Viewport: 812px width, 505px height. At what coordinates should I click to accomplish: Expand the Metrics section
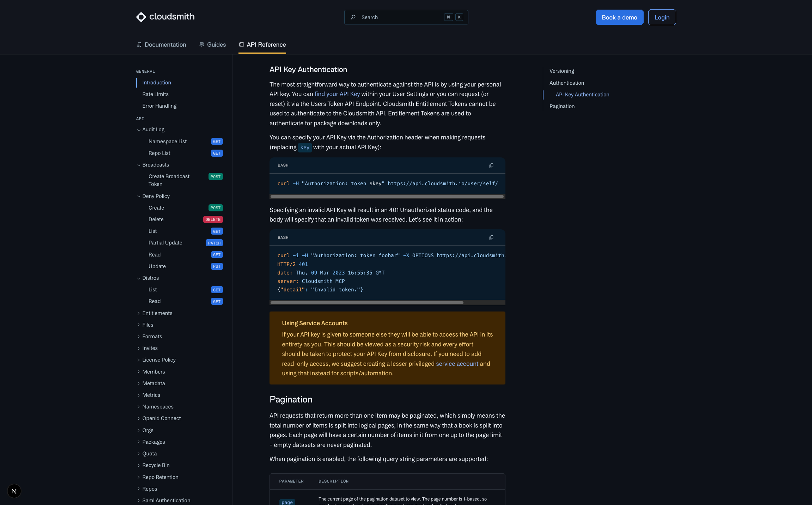148,395
